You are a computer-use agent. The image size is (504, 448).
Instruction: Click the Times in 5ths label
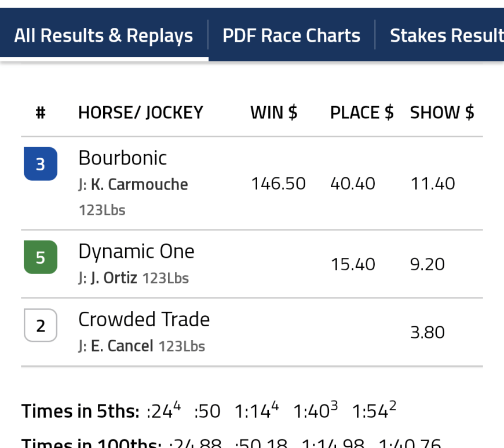tap(81, 412)
